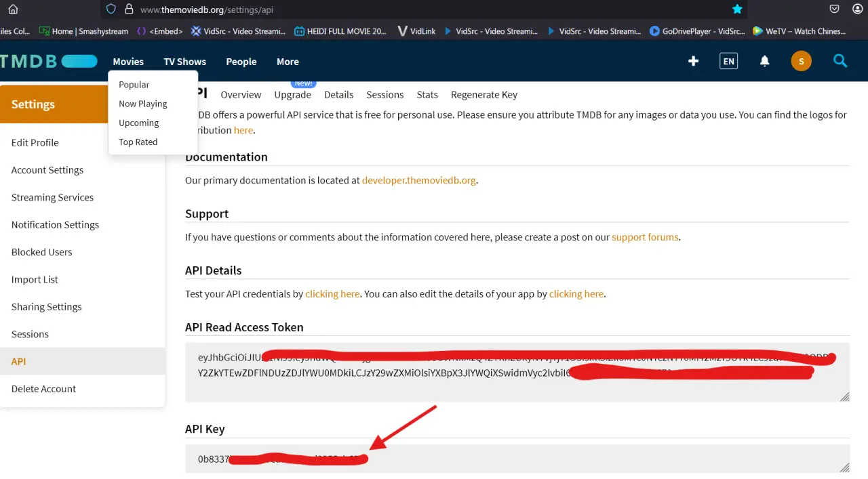The height and width of the screenshot is (479, 868).
Task: Select Upcoming in Movies dropdown
Action: (138, 123)
